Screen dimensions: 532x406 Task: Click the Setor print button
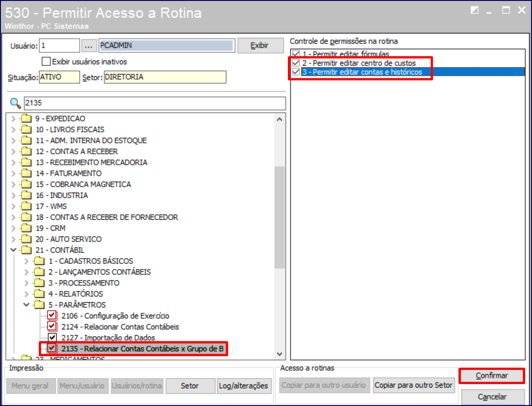pos(190,385)
